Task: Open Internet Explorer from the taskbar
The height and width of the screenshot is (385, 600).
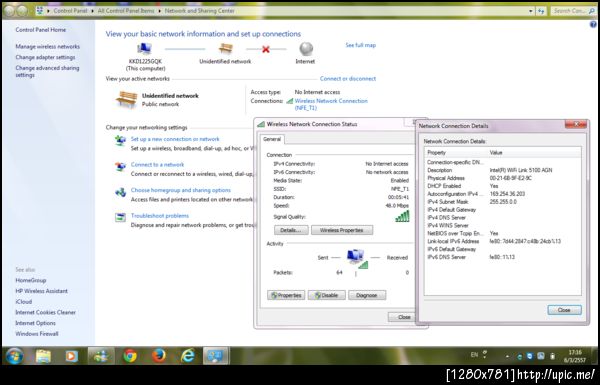Action: [x=188, y=356]
